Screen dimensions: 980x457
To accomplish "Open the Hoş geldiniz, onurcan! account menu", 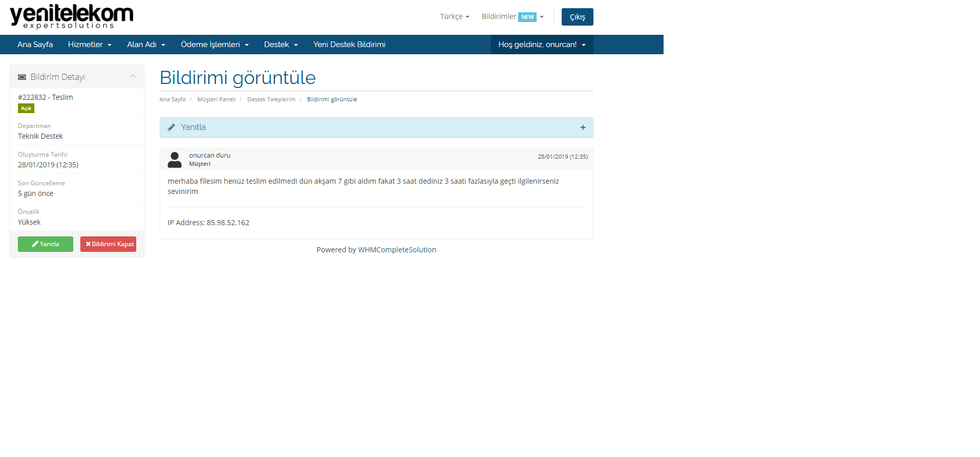I will 542,45.
